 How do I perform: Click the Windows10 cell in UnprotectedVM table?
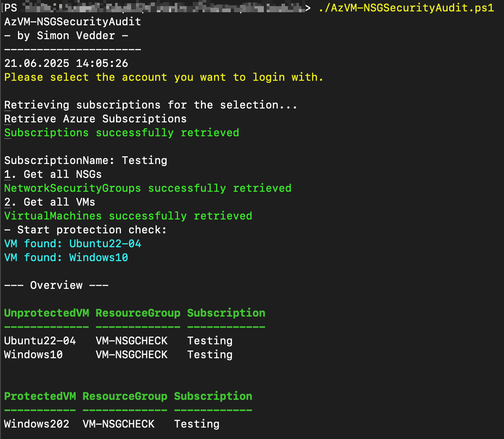tap(33, 355)
